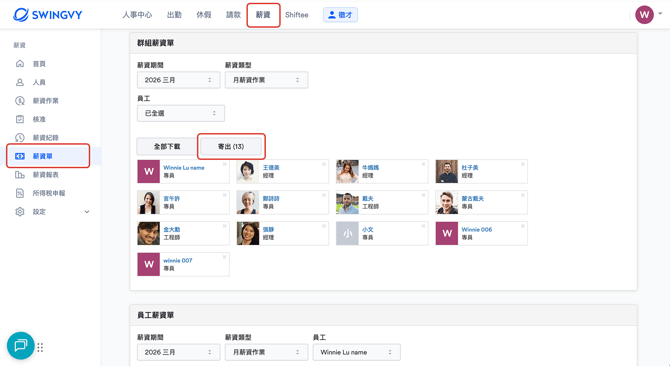Click the 徵才 recruiting button
Viewport: 670px width, 366px height.
(340, 15)
